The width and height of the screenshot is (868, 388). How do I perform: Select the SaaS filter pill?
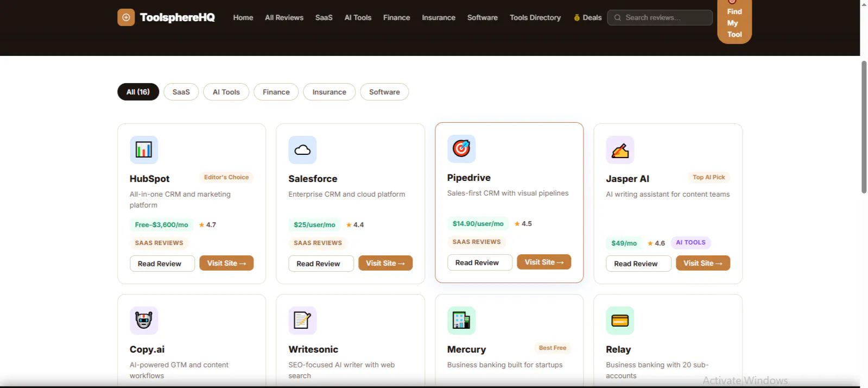(181, 92)
